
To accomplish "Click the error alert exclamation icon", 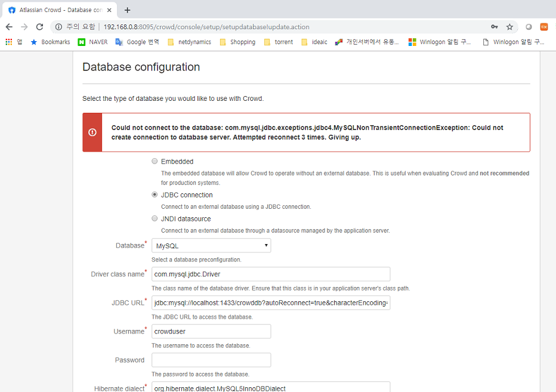I will pyautogui.click(x=92, y=132).
